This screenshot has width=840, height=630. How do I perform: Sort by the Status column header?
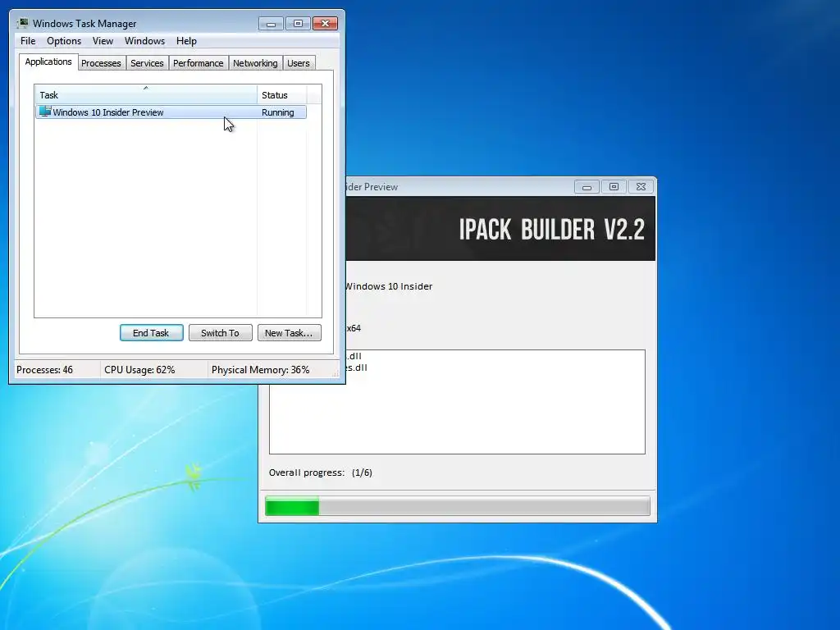(x=282, y=95)
